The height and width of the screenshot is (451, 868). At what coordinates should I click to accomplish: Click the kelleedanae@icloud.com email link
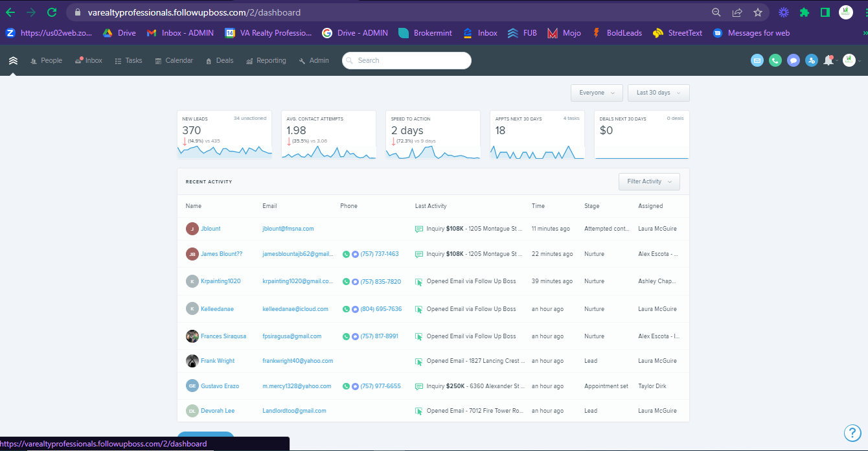(x=295, y=309)
